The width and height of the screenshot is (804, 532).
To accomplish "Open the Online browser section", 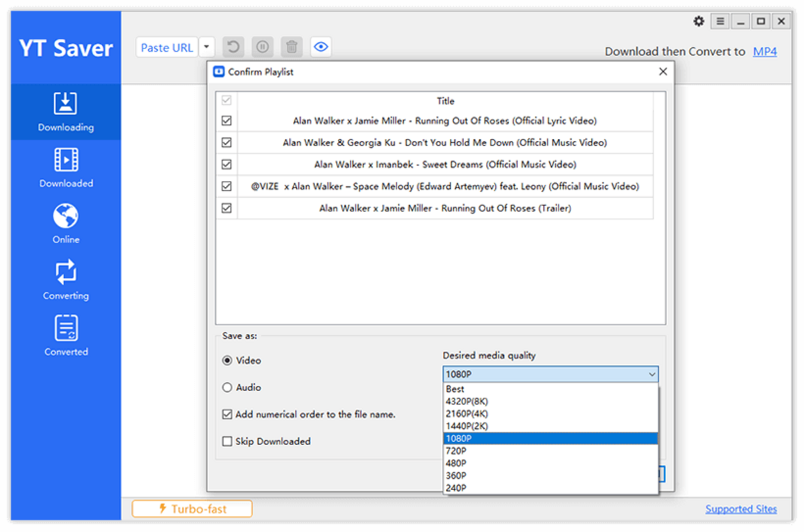I will pyautogui.click(x=66, y=224).
